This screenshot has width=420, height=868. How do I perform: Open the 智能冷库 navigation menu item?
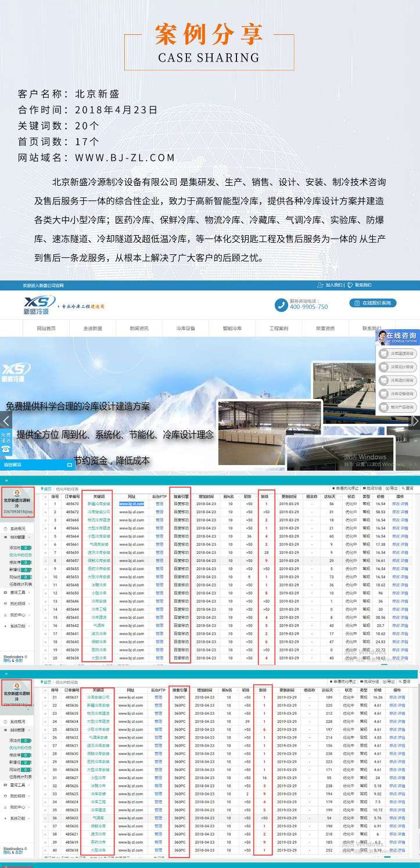click(232, 329)
